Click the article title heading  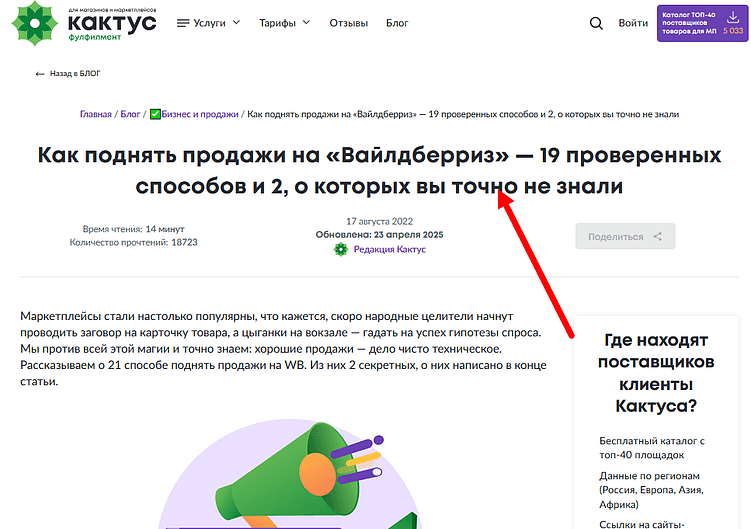point(379,171)
